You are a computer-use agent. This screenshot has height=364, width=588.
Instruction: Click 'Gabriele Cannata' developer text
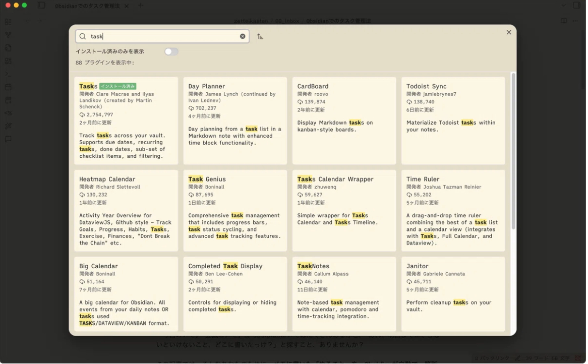[x=444, y=274]
